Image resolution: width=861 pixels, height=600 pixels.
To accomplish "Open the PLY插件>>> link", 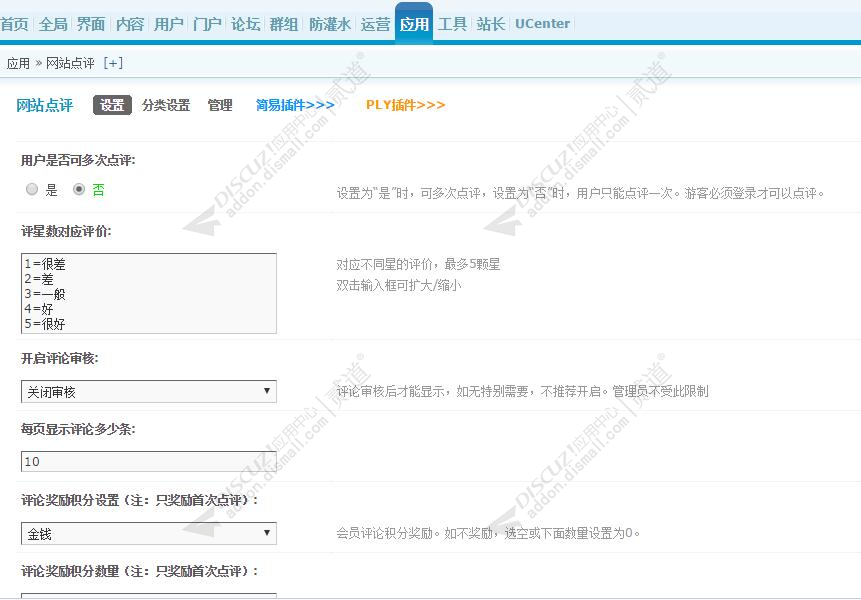I will click(405, 105).
